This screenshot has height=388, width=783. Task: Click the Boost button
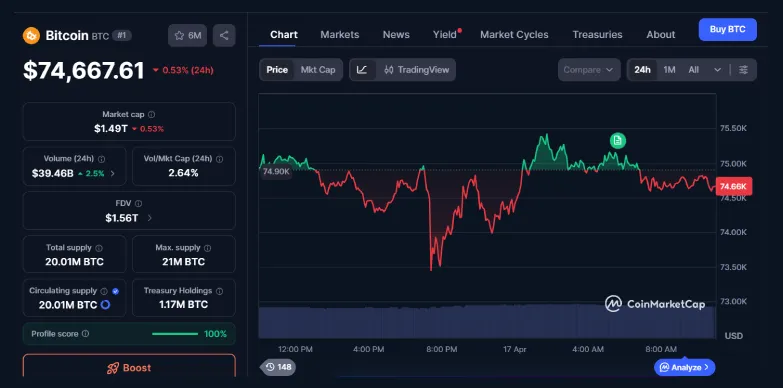click(129, 367)
